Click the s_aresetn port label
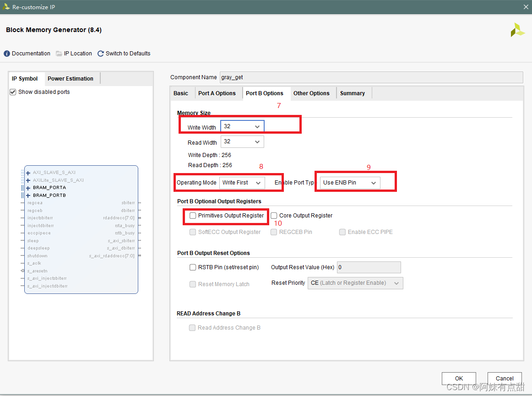 pos(38,271)
